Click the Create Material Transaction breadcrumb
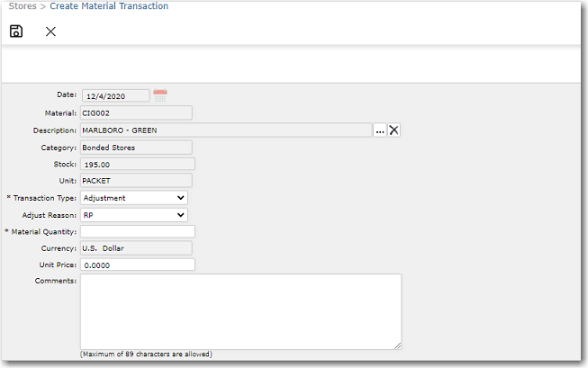This screenshot has height=368, width=588. click(109, 6)
